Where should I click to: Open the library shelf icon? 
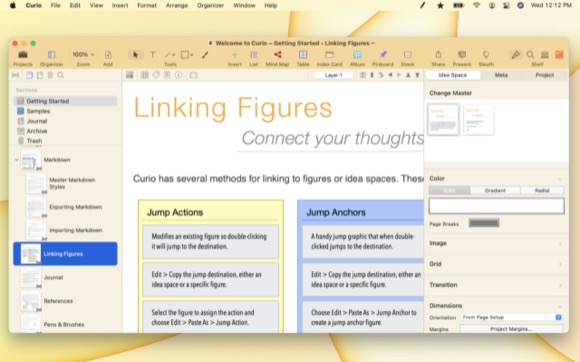[x=544, y=55]
